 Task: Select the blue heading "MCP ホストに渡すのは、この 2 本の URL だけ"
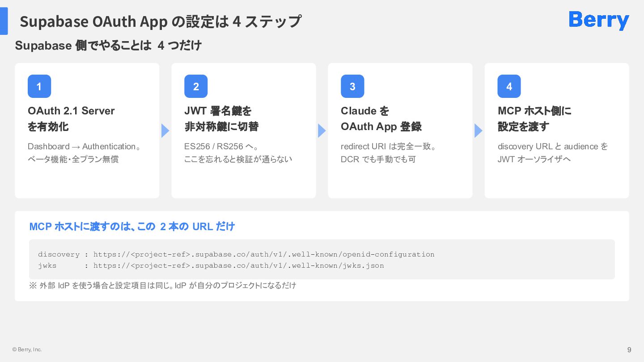tap(132, 227)
